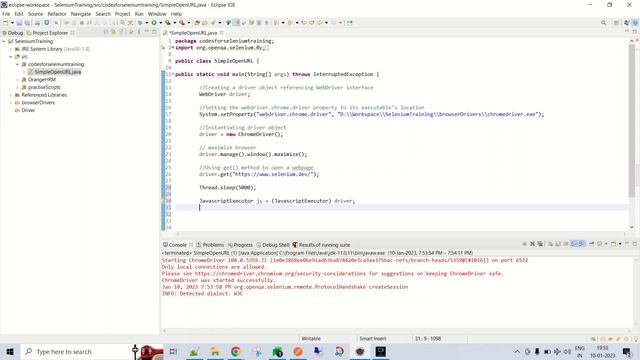Viewport: 640px width, 360px height.
Task: Expand the Referenced Libraries node
Action: tap(11, 95)
